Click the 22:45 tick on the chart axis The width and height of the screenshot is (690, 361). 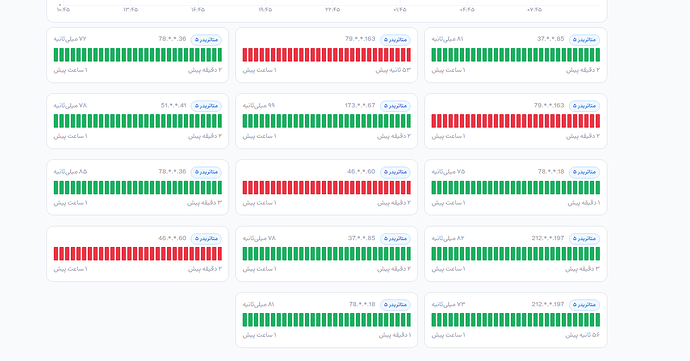(x=333, y=9)
